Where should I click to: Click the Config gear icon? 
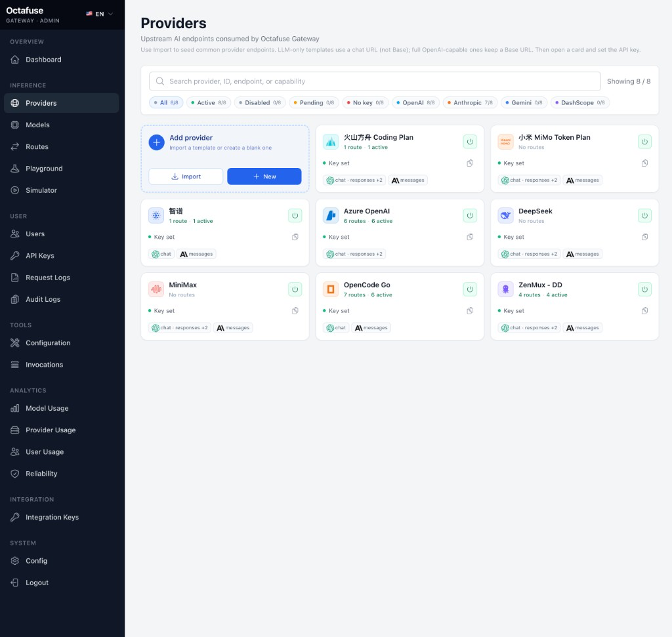tap(15, 561)
